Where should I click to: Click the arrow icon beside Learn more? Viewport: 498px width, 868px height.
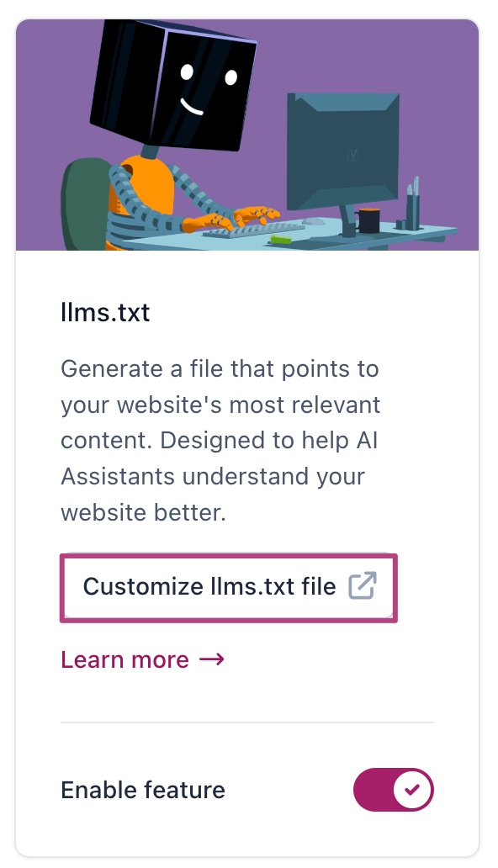(x=212, y=659)
